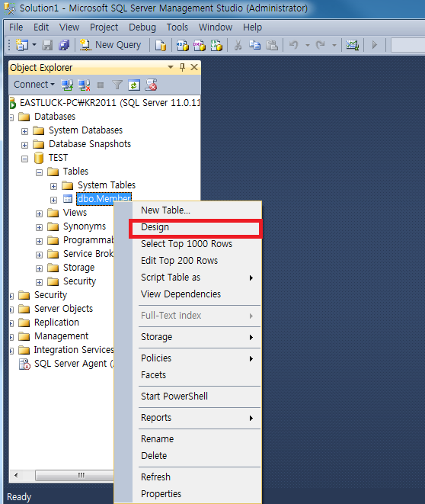Click the New Project toolbar icon
This screenshot has height=504, width=425.
coord(22,45)
